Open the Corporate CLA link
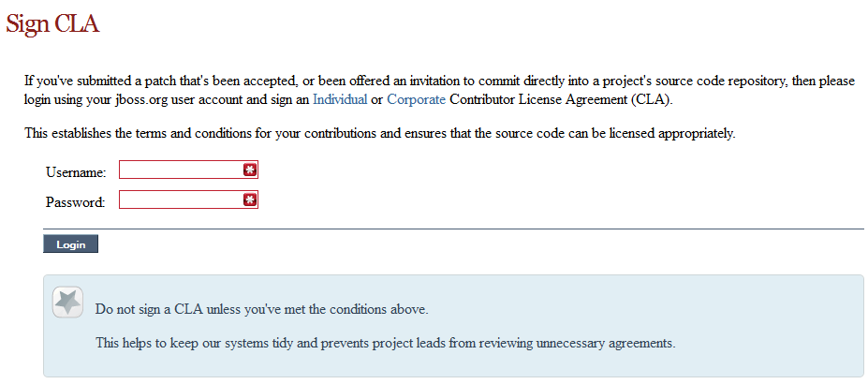The width and height of the screenshot is (868, 384). [x=416, y=98]
